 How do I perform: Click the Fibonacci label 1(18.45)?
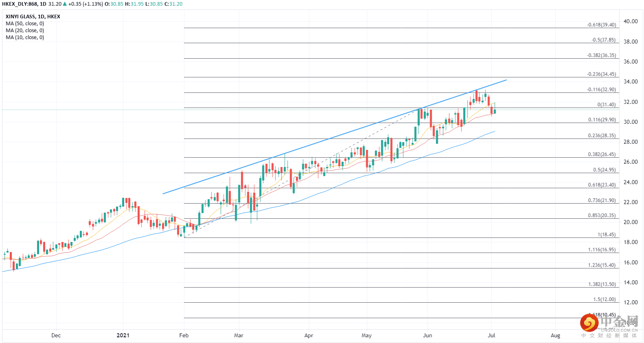[x=607, y=235]
